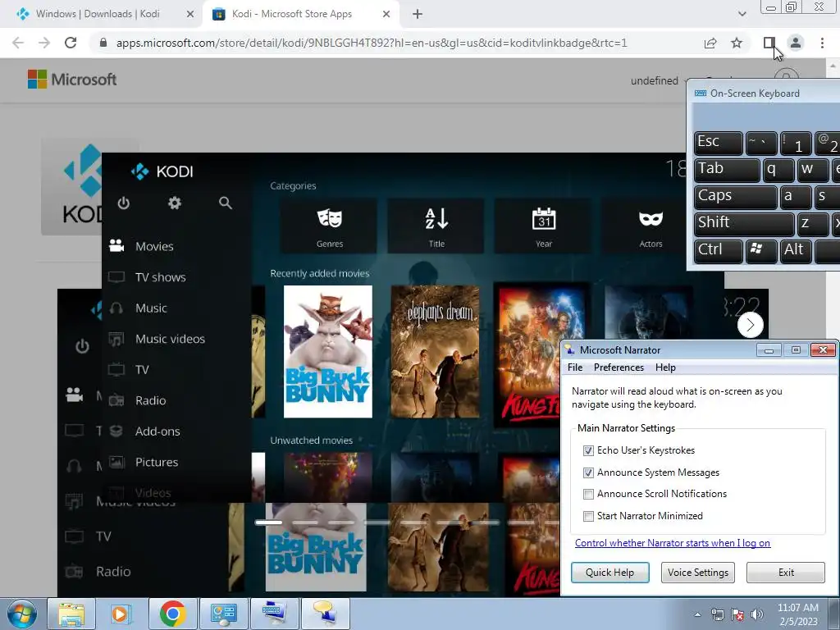Click Big Buck Bunny movie poster
Image resolution: width=840 pixels, height=630 pixels.
click(328, 351)
